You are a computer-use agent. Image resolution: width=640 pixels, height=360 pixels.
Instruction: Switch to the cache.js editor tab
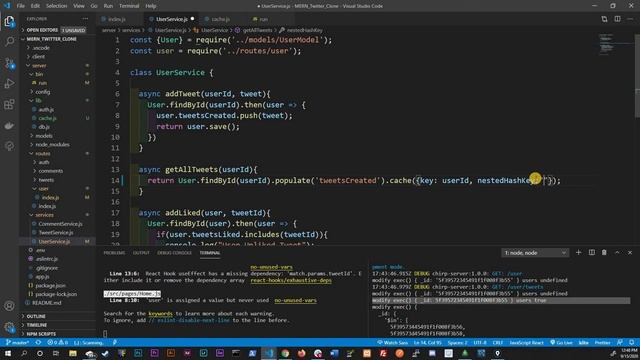[220, 19]
